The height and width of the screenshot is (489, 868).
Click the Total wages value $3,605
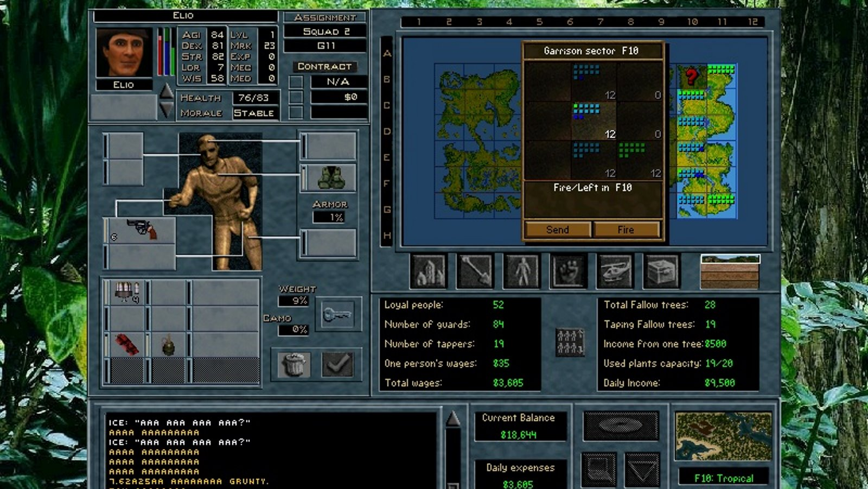(x=508, y=383)
